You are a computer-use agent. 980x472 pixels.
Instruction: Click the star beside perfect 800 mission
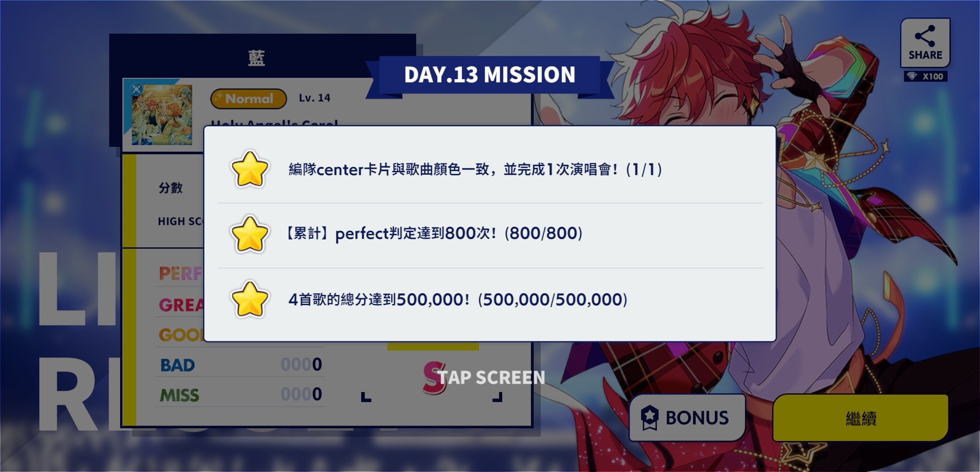[249, 234]
